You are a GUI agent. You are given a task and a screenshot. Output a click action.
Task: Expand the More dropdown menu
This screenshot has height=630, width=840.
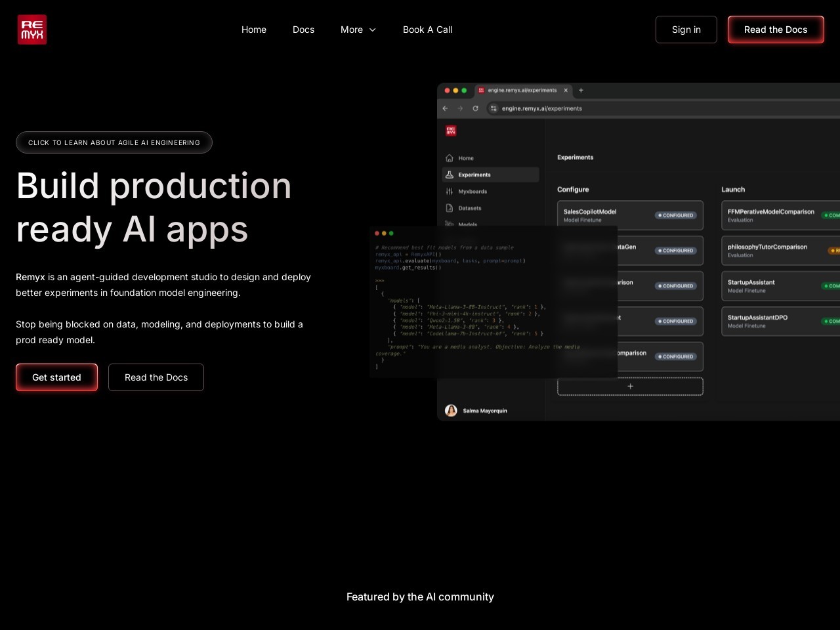pos(358,30)
